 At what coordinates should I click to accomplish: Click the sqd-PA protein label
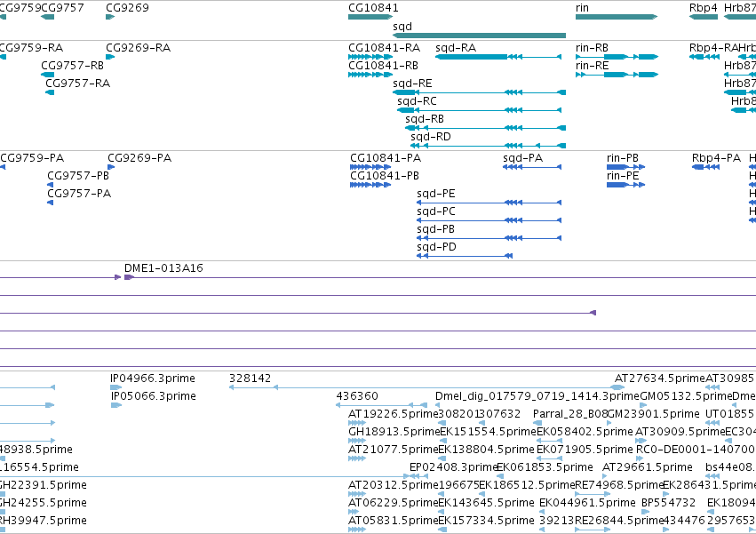tap(522, 158)
